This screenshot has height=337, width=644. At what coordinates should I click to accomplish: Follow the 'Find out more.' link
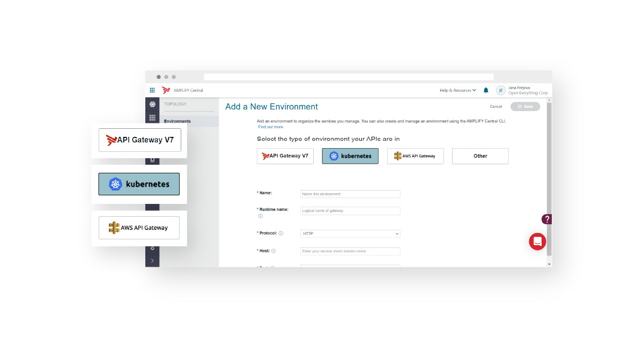click(x=271, y=127)
